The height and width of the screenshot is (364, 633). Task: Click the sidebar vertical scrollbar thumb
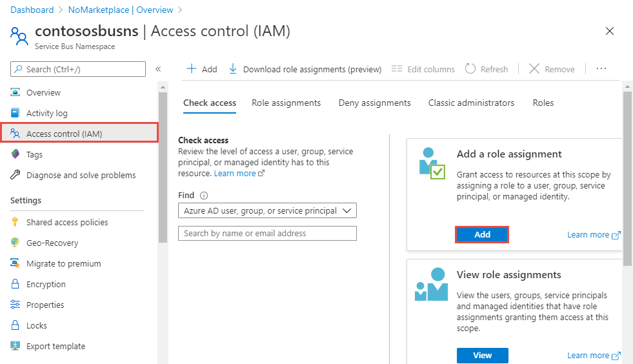click(x=163, y=167)
